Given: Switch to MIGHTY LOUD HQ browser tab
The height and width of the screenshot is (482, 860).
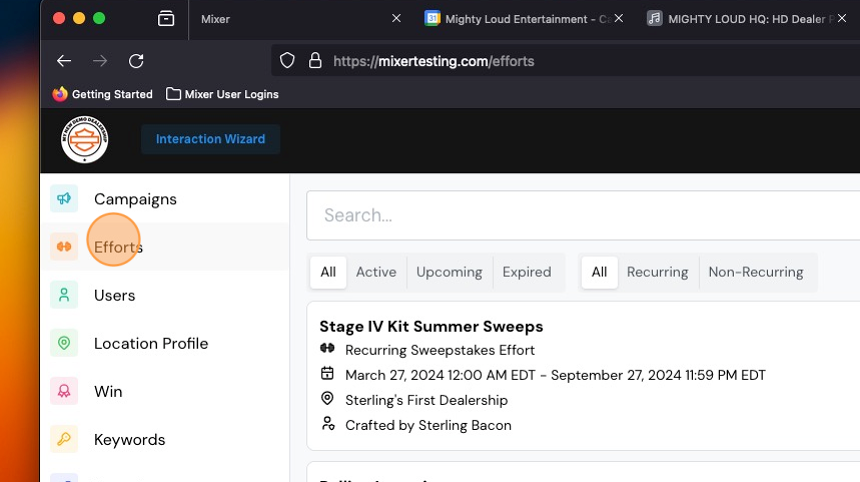Looking at the screenshot, I should coord(740,19).
